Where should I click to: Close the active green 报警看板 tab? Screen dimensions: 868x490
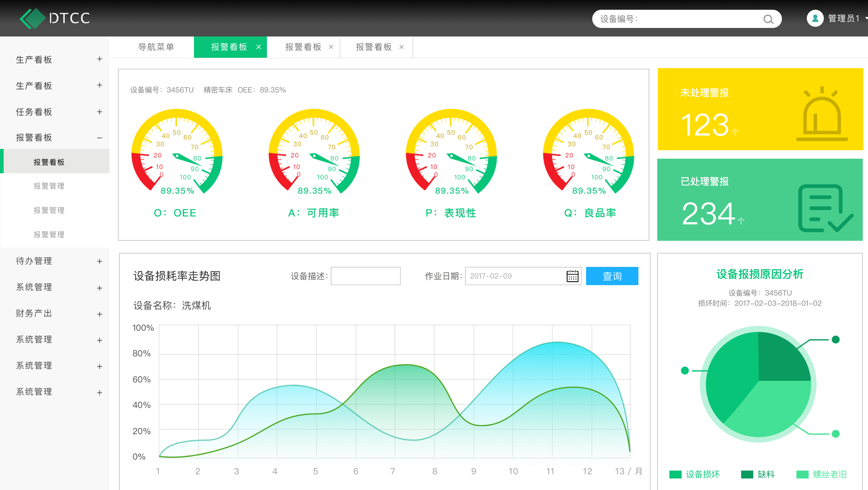pos(258,47)
